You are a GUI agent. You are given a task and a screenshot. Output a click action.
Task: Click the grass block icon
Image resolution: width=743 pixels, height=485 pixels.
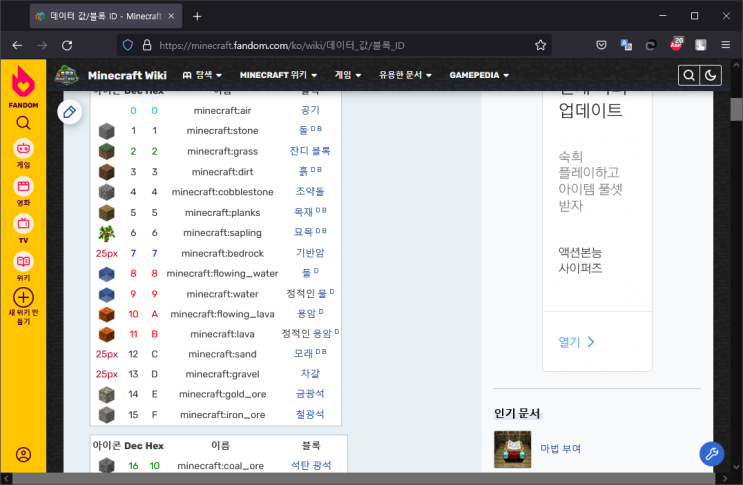[x=107, y=151]
